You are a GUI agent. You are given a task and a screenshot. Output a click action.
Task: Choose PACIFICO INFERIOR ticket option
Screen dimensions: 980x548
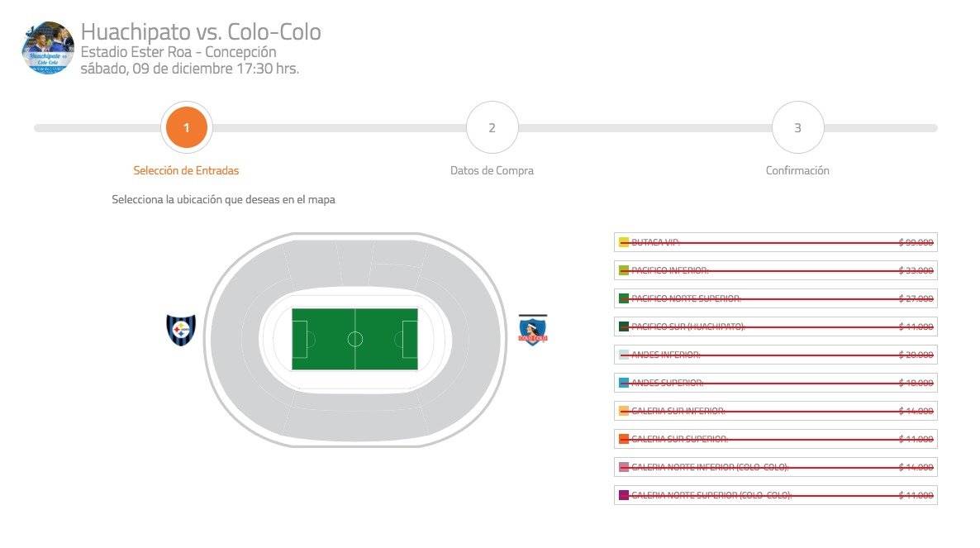click(776, 270)
